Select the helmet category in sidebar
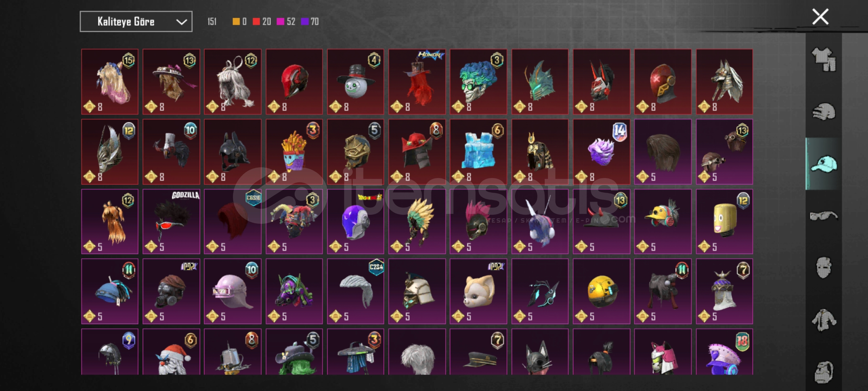 (824, 112)
